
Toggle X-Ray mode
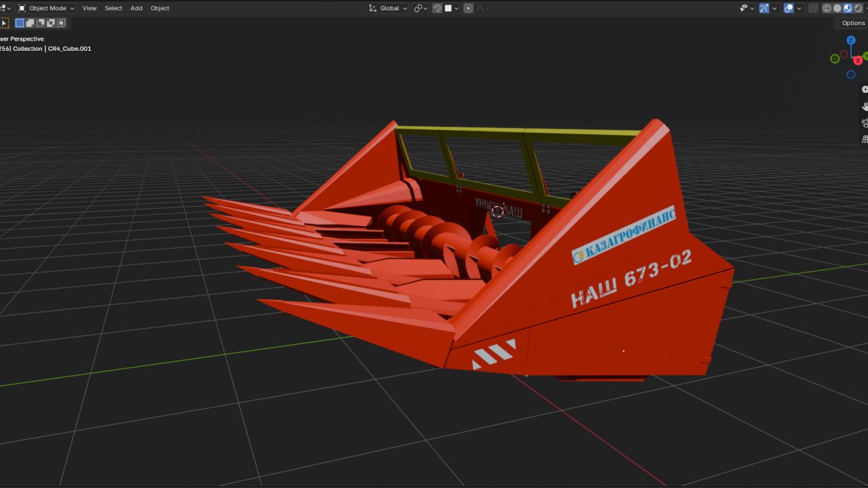[x=813, y=8]
